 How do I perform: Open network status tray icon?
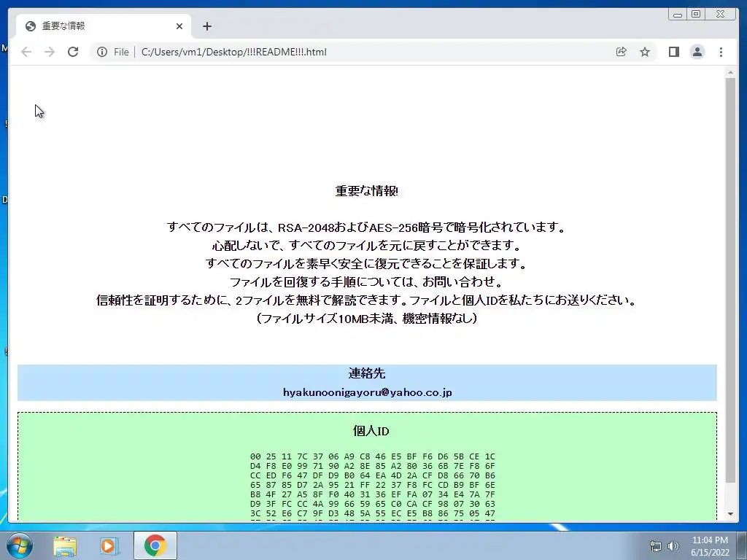click(x=656, y=546)
